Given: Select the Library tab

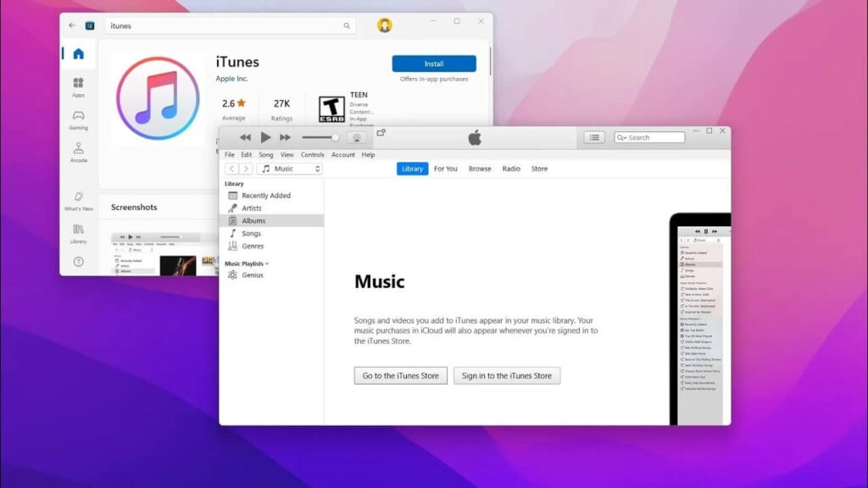Looking at the screenshot, I should pyautogui.click(x=412, y=169).
